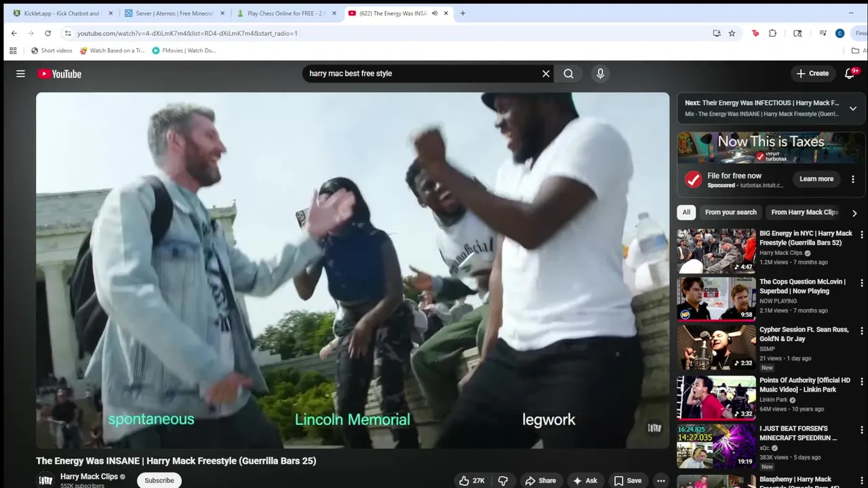Clear the search box with X
This screenshot has width=868, height=488.
(546, 74)
